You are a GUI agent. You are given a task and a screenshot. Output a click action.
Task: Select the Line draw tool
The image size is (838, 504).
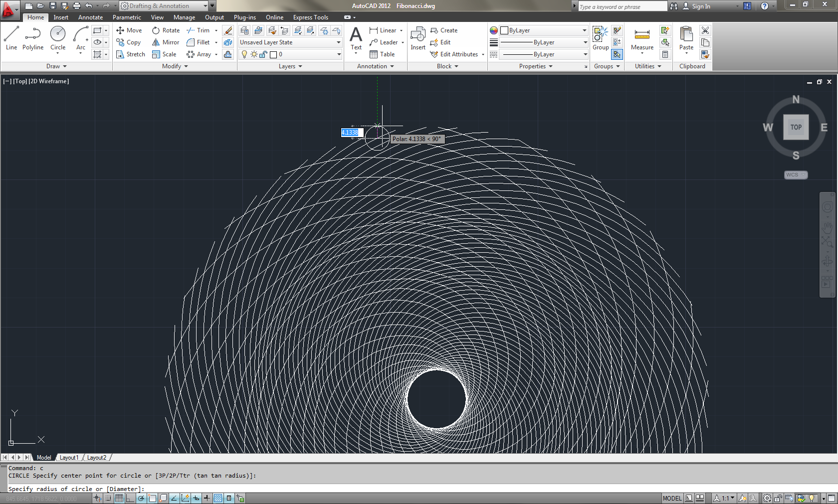pos(11,38)
